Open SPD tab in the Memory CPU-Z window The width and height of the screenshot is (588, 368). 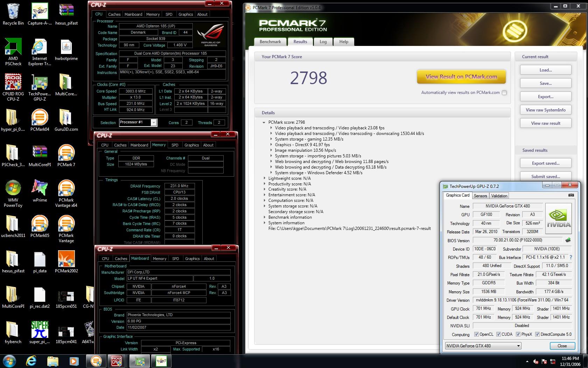tap(175, 145)
